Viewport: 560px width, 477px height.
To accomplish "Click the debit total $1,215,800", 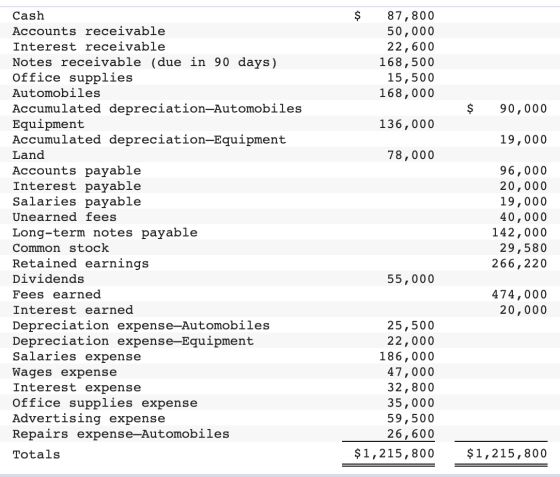I will tap(394, 453).
